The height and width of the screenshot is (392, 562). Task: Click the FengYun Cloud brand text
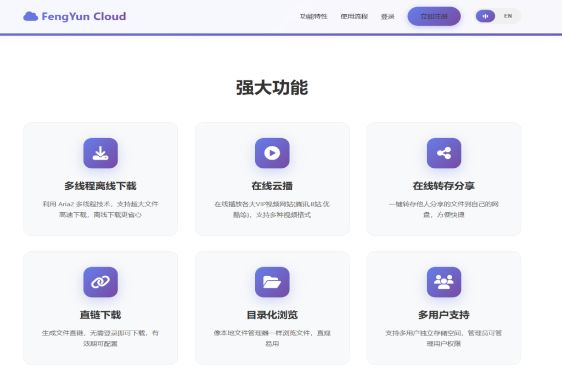pos(83,16)
